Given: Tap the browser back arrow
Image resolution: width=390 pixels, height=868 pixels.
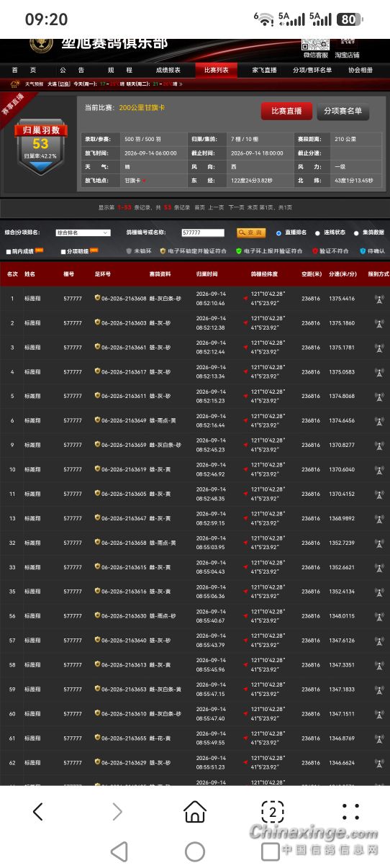Looking at the screenshot, I should point(38,812).
